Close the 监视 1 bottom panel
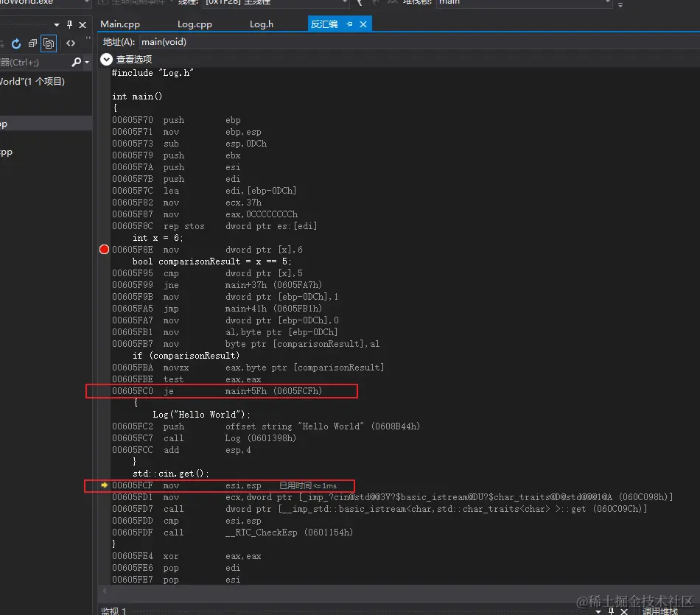 (x=624, y=611)
